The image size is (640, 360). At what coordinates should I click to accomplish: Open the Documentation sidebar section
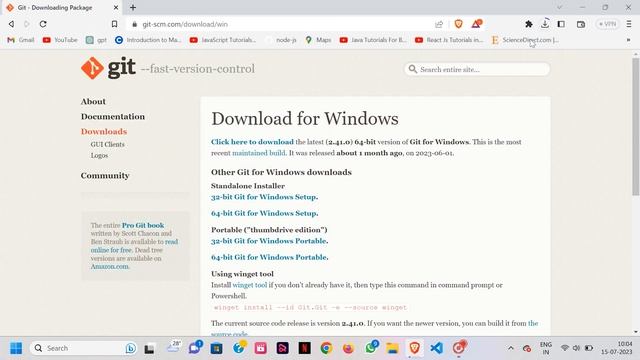[113, 116]
